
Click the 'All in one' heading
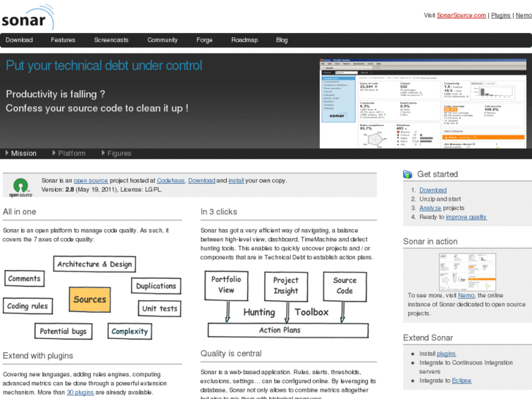(19, 212)
